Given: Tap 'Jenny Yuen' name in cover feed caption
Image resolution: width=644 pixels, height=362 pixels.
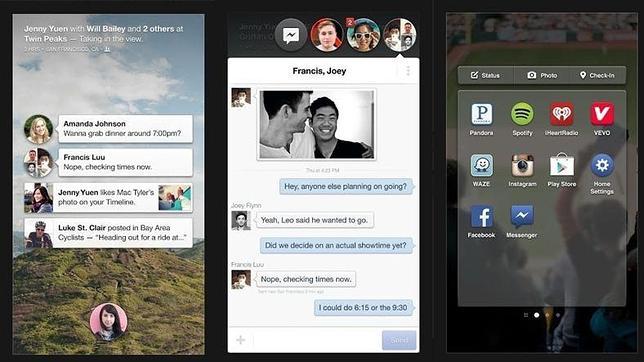Looking at the screenshot, I should [x=46, y=29].
